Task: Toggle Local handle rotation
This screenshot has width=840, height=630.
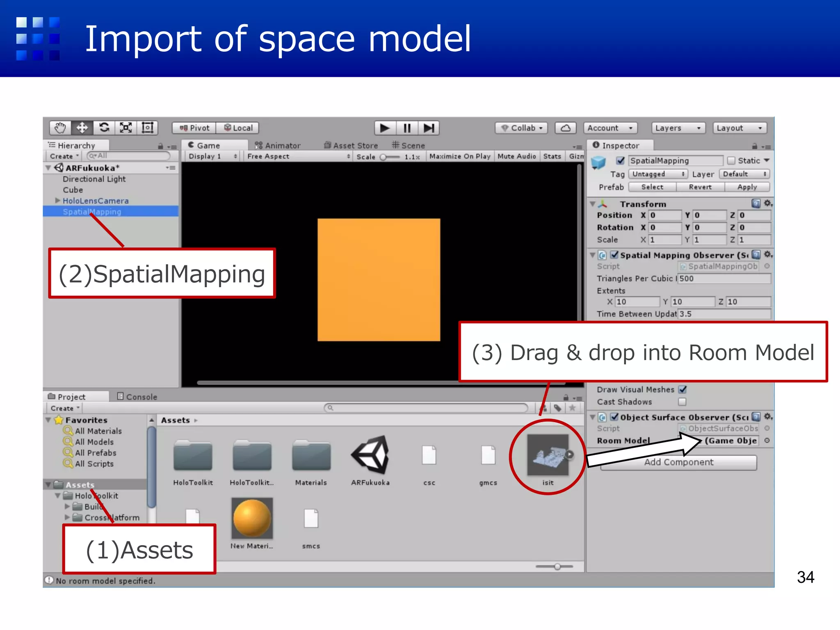Action: (238, 128)
